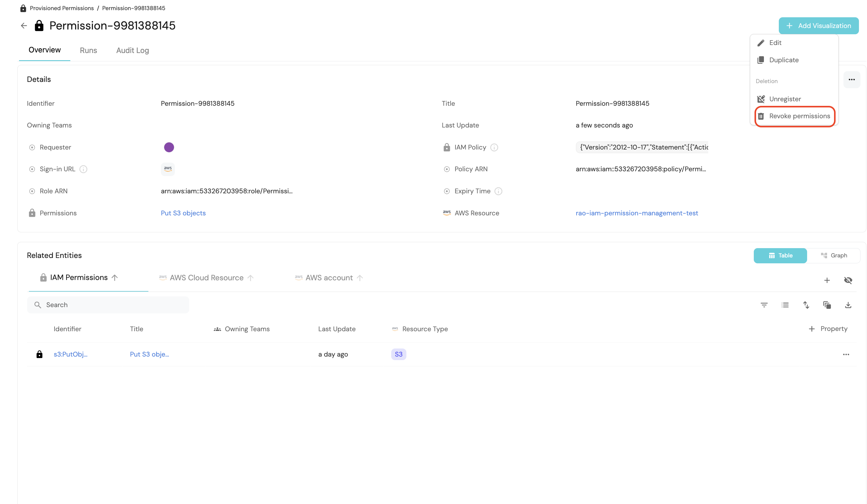Open the Details three-dots menu
The height and width of the screenshot is (504, 867).
point(852,80)
